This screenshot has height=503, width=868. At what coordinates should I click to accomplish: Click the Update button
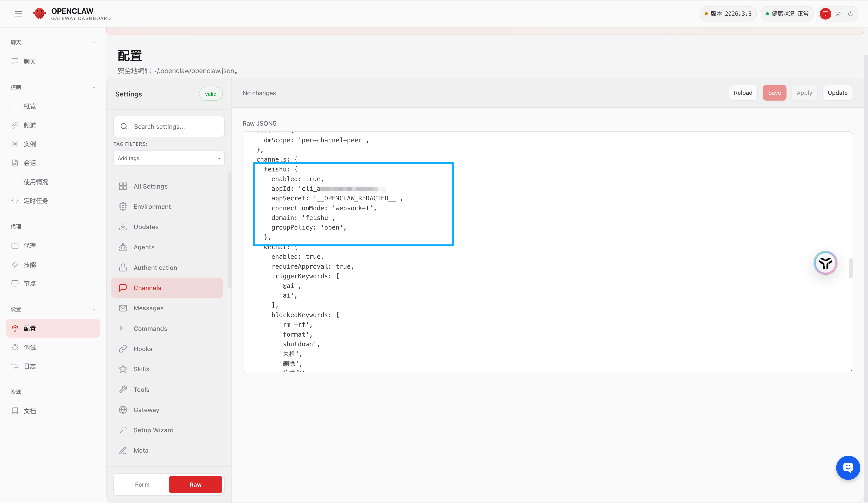[x=837, y=93]
